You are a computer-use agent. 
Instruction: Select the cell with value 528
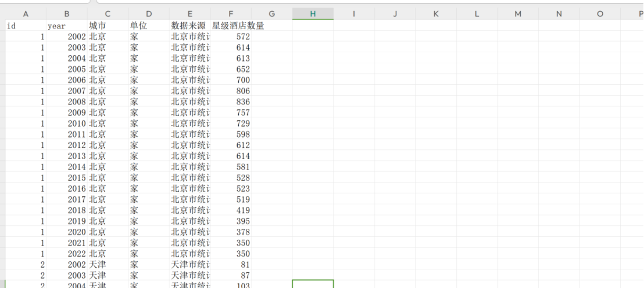pyautogui.click(x=231, y=178)
